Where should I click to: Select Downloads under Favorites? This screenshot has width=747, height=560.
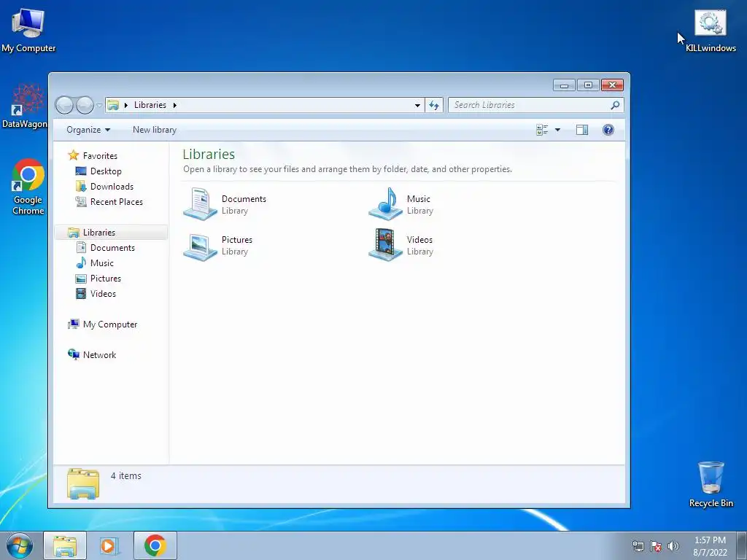tap(112, 186)
